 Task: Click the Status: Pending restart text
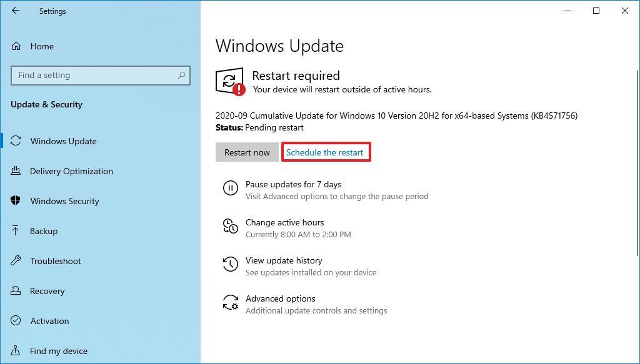(x=259, y=127)
